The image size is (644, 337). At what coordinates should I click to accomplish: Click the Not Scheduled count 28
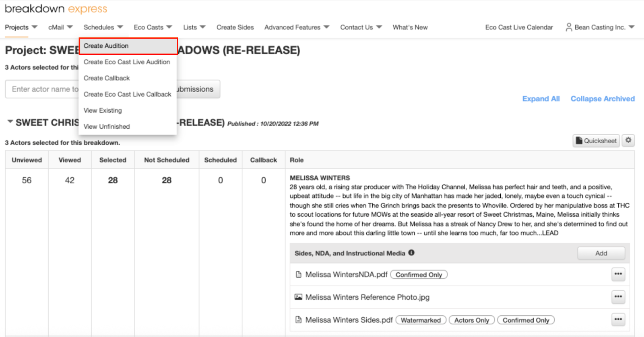pos(167,181)
